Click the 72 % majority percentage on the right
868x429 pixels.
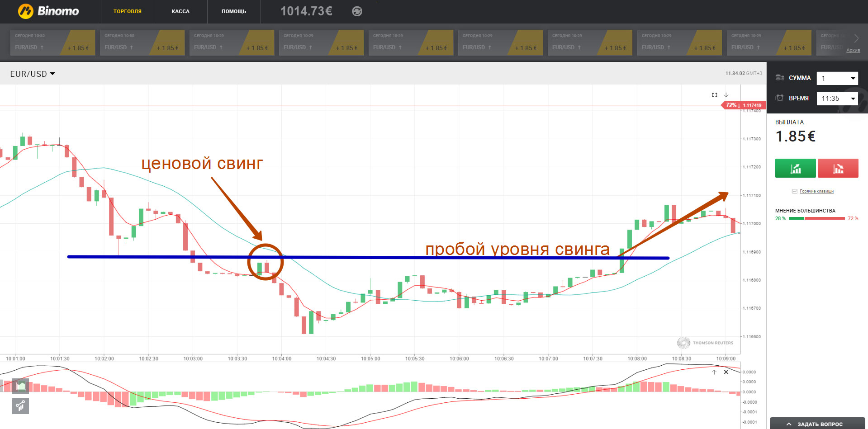click(x=853, y=218)
